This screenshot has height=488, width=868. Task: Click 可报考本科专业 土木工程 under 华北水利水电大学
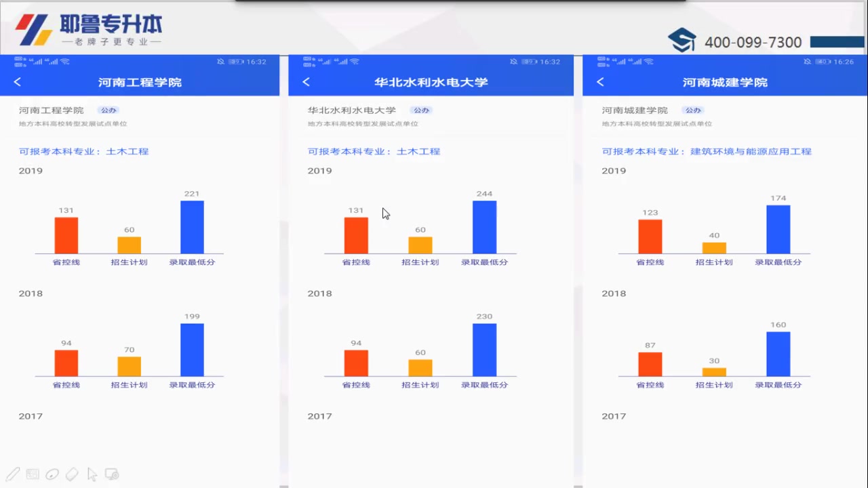(374, 151)
